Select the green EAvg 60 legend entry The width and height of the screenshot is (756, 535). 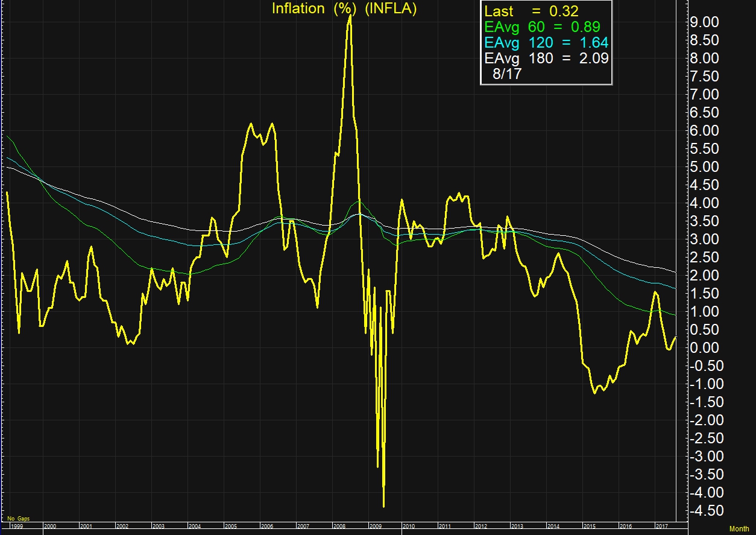click(541, 27)
